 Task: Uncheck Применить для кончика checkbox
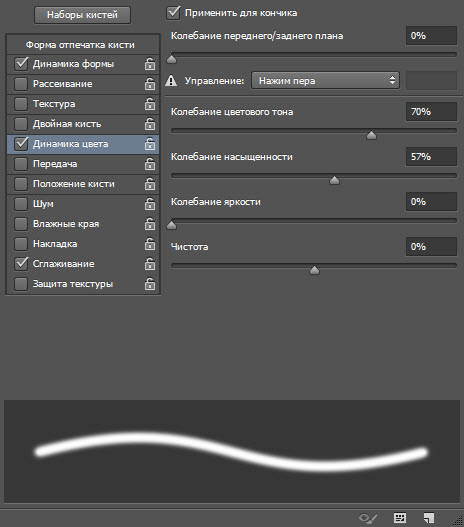click(x=173, y=13)
